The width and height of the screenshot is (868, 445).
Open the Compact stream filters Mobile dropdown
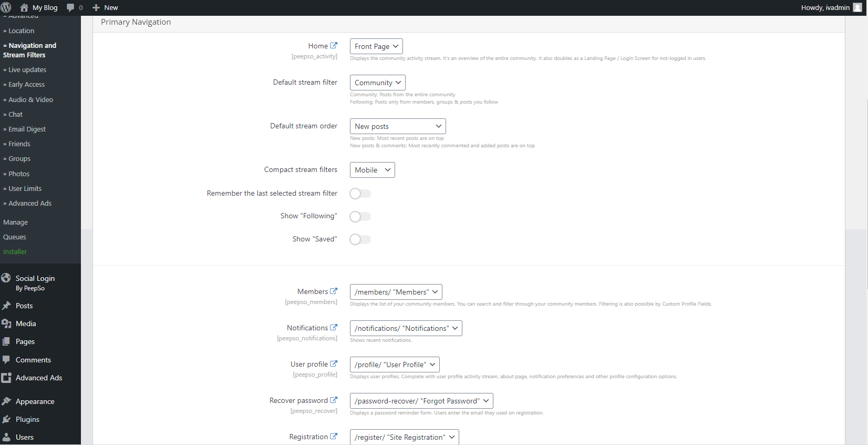click(x=373, y=170)
